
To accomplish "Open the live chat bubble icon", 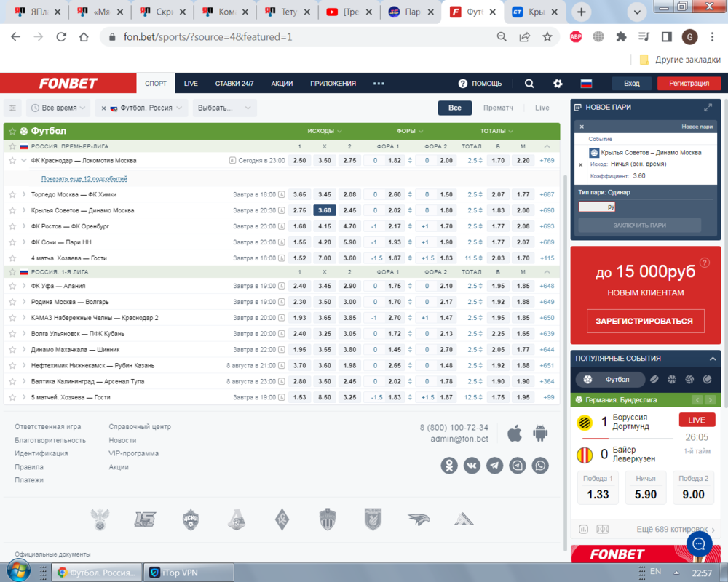I will (699, 543).
